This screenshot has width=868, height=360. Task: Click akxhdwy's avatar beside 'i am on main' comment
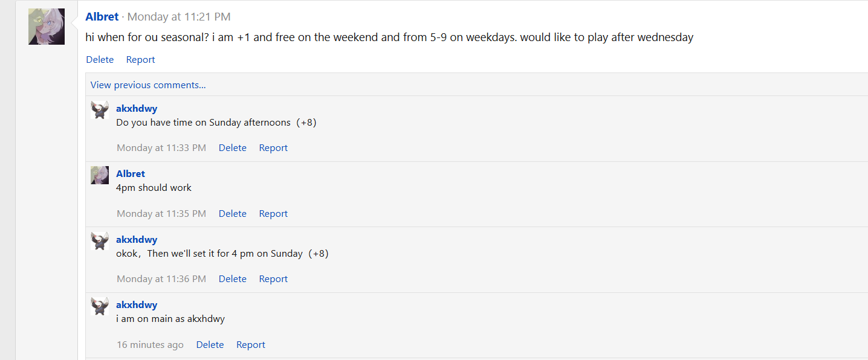[x=100, y=306]
